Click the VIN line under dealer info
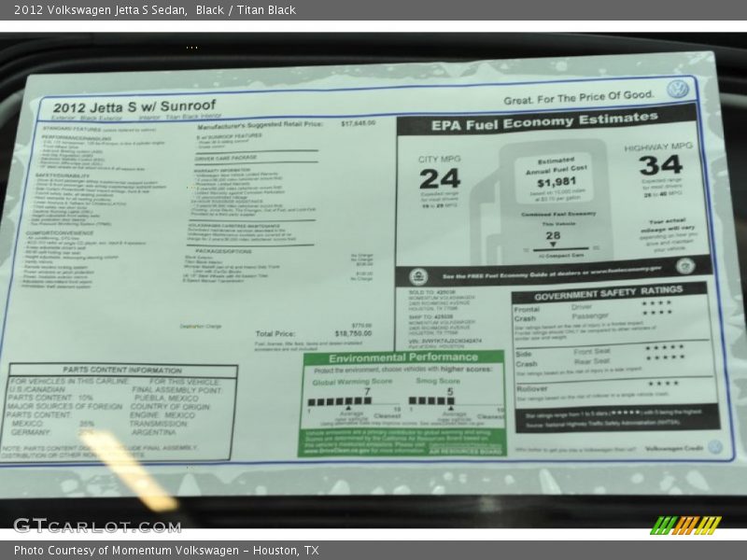 [x=445, y=341]
